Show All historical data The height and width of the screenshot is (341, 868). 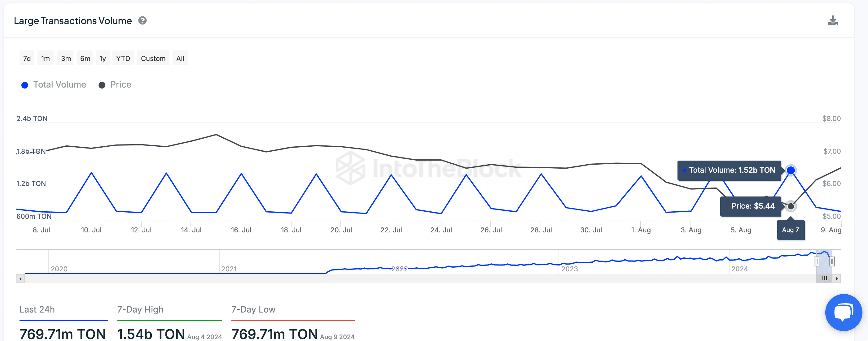coord(180,58)
